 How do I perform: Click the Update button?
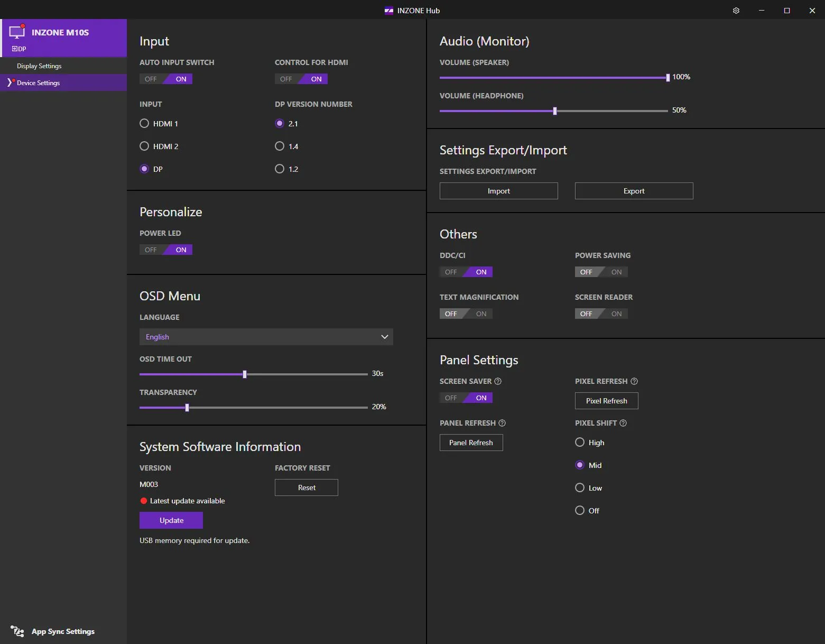click(171, 520)
